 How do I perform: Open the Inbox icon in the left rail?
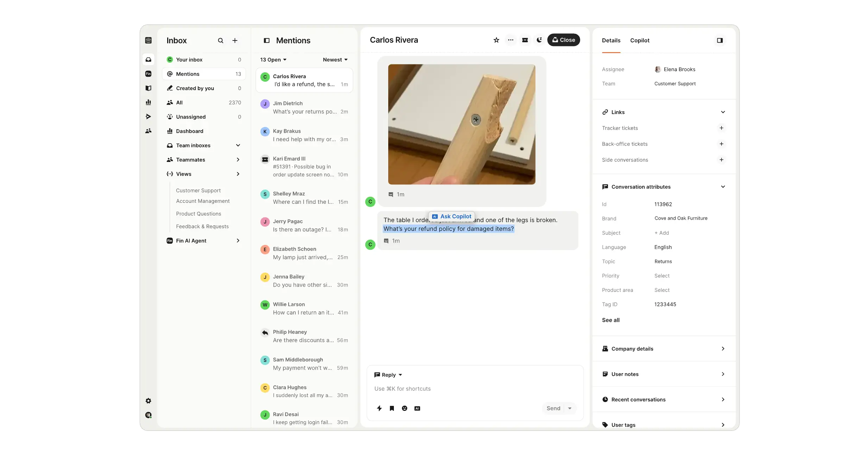coord(148,59)
